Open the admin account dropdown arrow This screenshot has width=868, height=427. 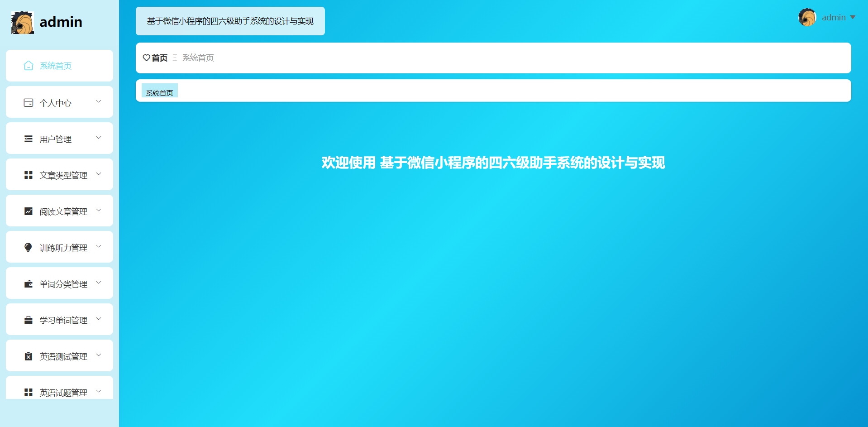pos(853,17)
